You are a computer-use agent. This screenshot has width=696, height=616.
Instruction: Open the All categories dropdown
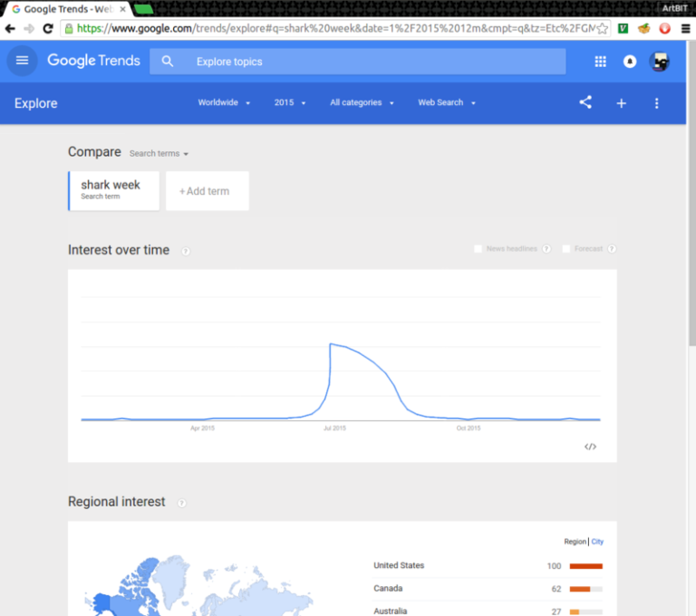point(362,103)
